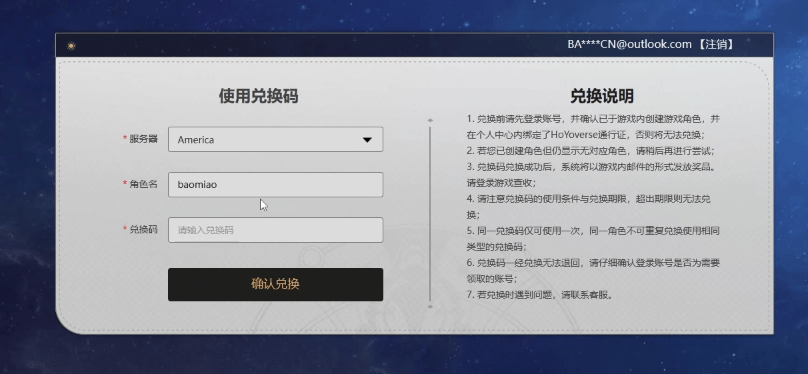808x374 pixels.
Task: Click the BA****CN@outlook.com account text
Action: (629, 44)
